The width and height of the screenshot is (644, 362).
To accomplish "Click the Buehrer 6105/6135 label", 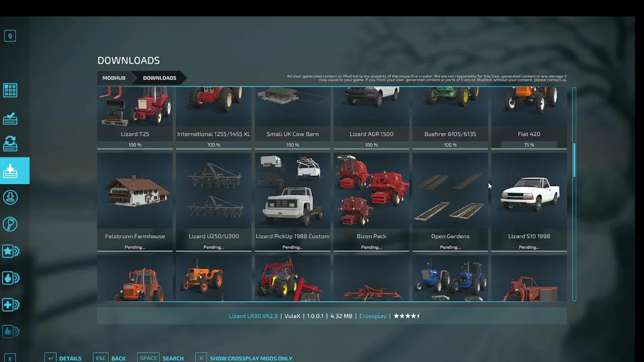I will click(450, 134).
